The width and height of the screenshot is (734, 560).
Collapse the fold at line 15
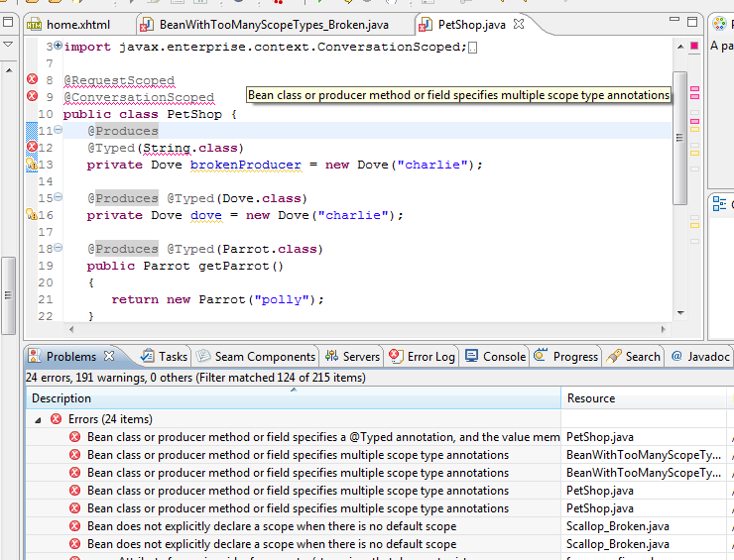pos(59,197)
